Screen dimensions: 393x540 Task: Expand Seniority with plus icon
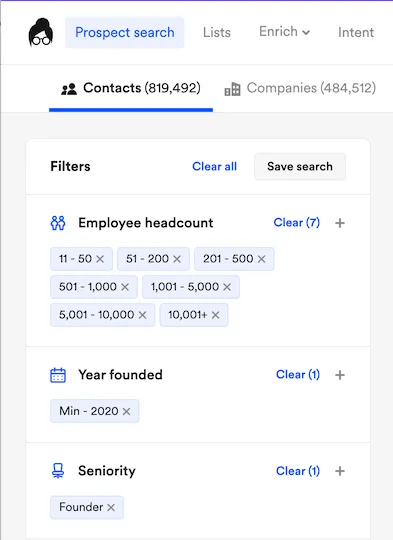340,471
